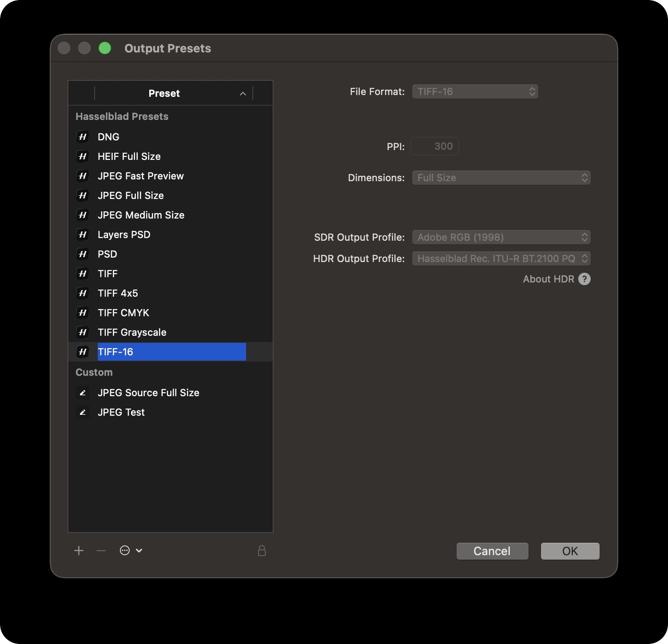Image resolution: width=668 pixels, height=644 pixels.
Task: Confirm with the OK button
Action: click(570, 551)
